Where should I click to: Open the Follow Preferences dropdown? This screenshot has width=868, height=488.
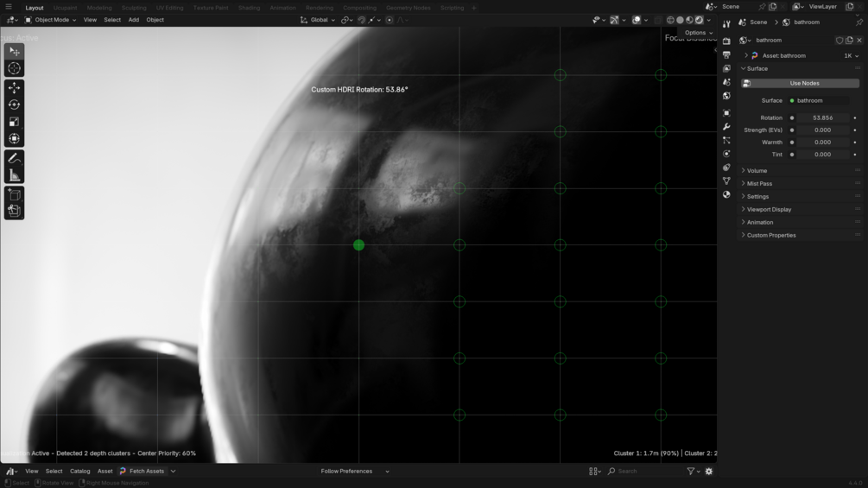click(x=354, y=472)
